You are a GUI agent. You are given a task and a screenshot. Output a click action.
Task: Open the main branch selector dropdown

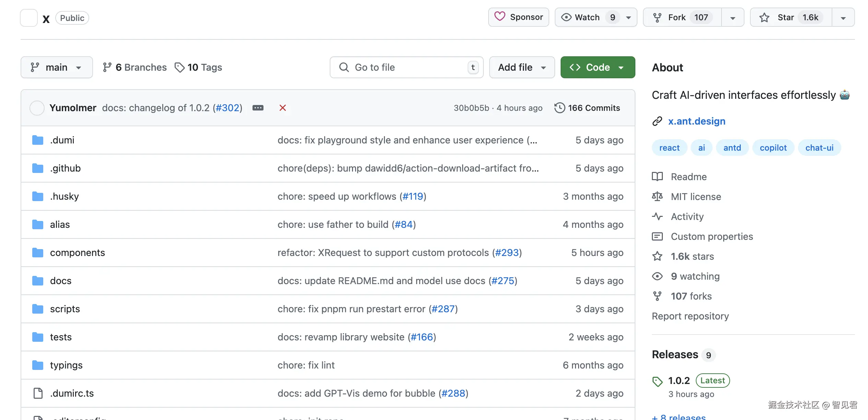coord(57,67)
